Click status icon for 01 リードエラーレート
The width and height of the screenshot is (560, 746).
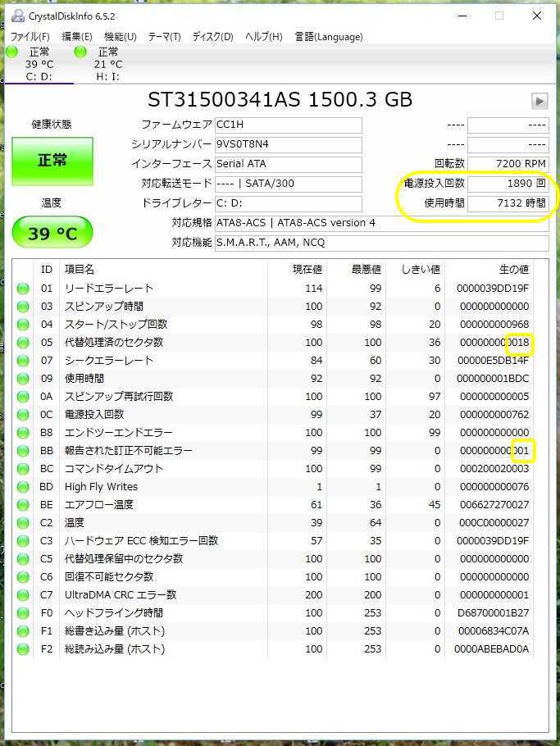[23, 289]
